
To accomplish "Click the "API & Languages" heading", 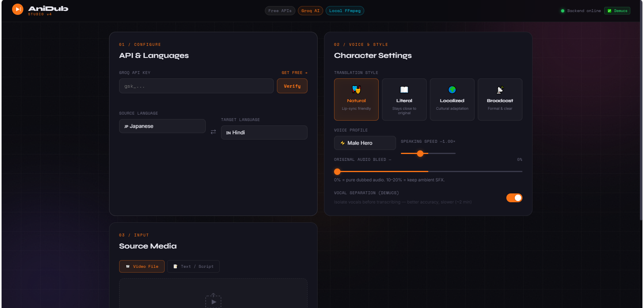I will (154, 55).
